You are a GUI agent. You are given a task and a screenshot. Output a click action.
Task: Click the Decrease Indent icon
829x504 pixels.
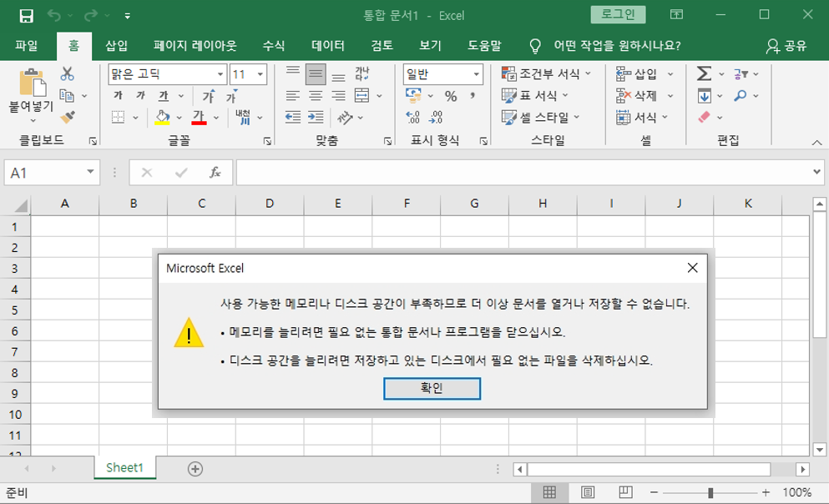pos(293,117)
